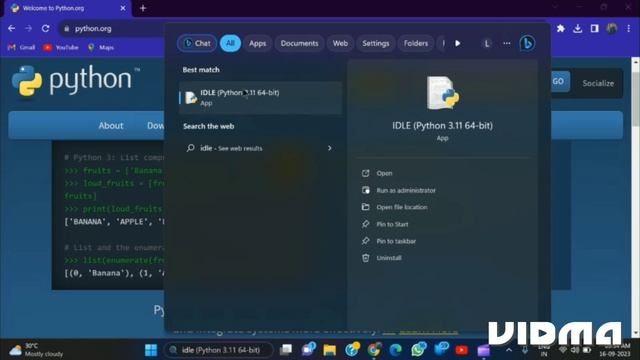Open the Maps bookmark
This screenshot has height=360, width=640.
click(x=101, y=47)
